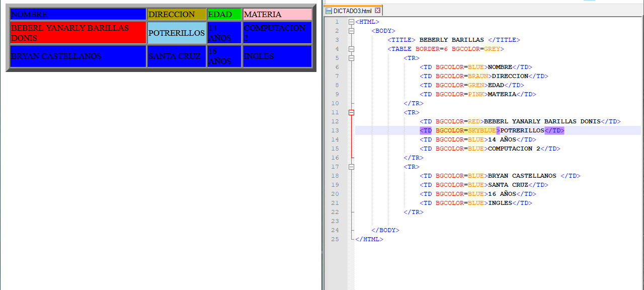Image resolution: width=644 pixels, height=290 pixels.
Task: Click the BGCOLOR=GREN EDAD code line
Action: pyautogui.click(x=472, y=85)
